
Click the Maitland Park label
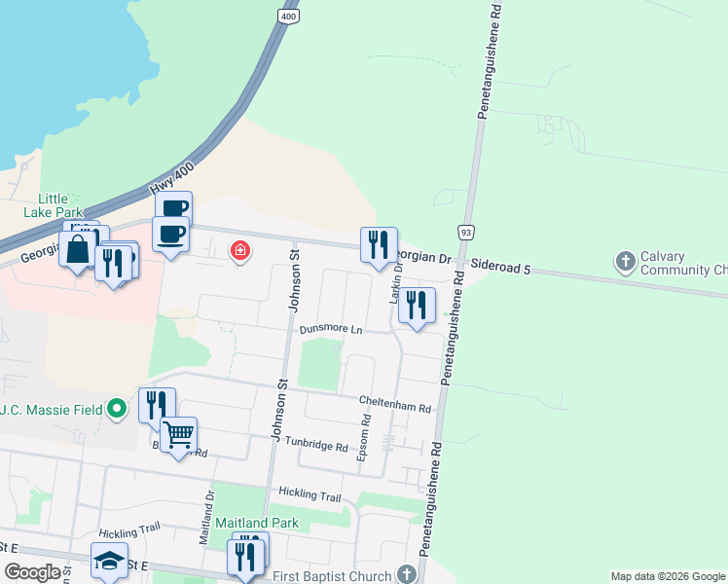[257, 523]
